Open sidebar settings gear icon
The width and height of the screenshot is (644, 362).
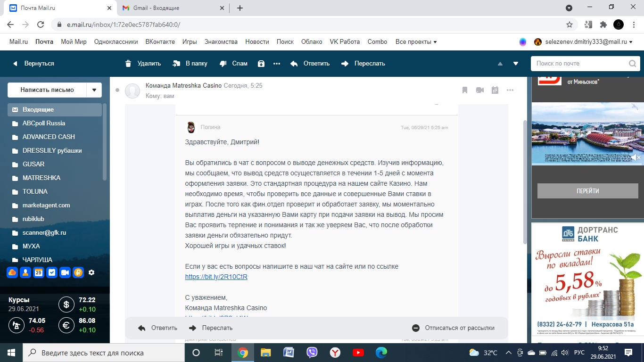click(x=91, y=272)
